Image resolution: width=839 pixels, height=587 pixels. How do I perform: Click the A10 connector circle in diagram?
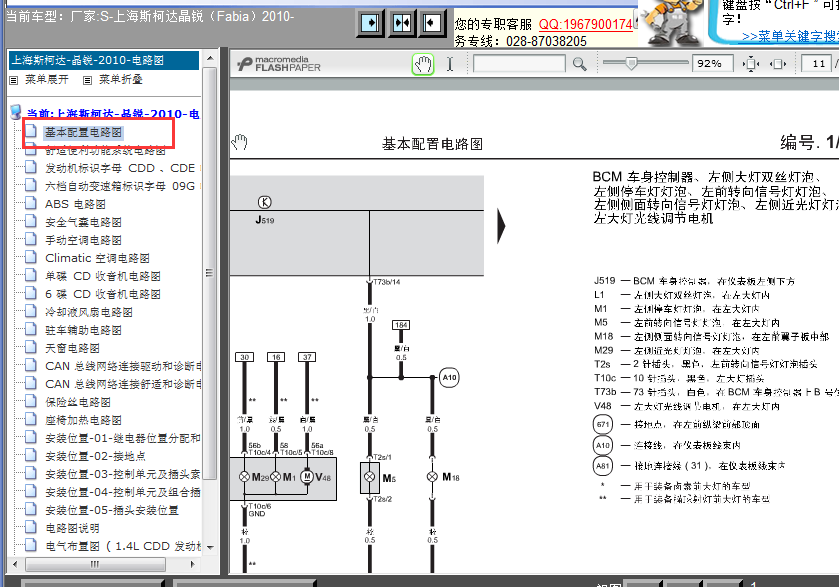pyautogui.click(x=449, y=377)
